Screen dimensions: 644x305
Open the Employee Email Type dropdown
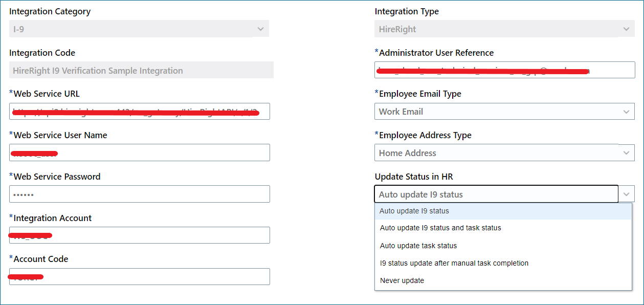(x=496, y=112)
